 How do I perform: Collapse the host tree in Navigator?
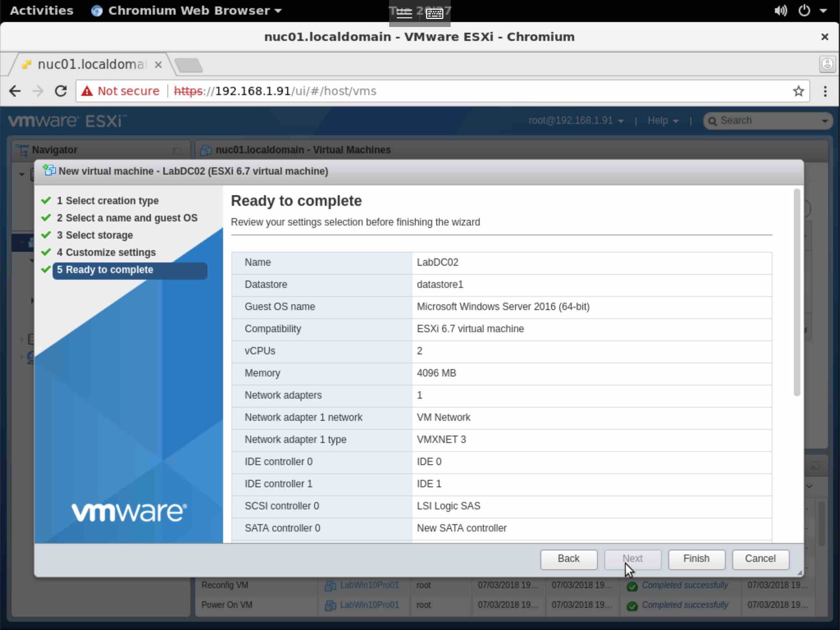coord(21,174)
